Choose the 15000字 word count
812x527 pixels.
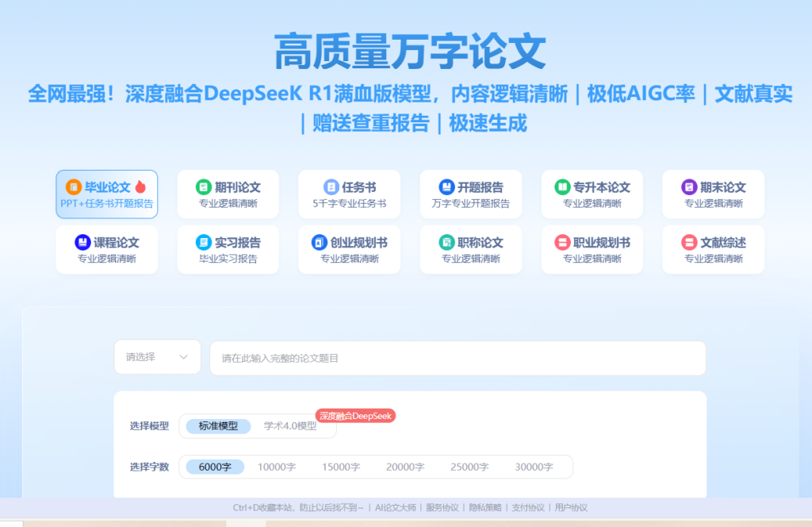pyautogui.click(x=341, y=467)
